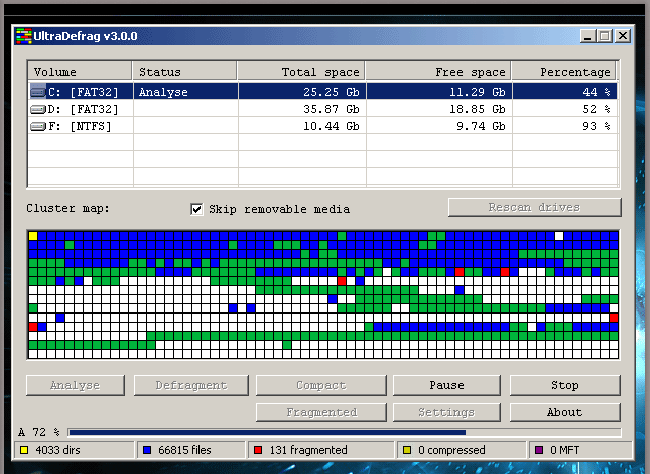Click the Compact button
The width and height of the screenshot is (650, 474).
coord(321,385)
